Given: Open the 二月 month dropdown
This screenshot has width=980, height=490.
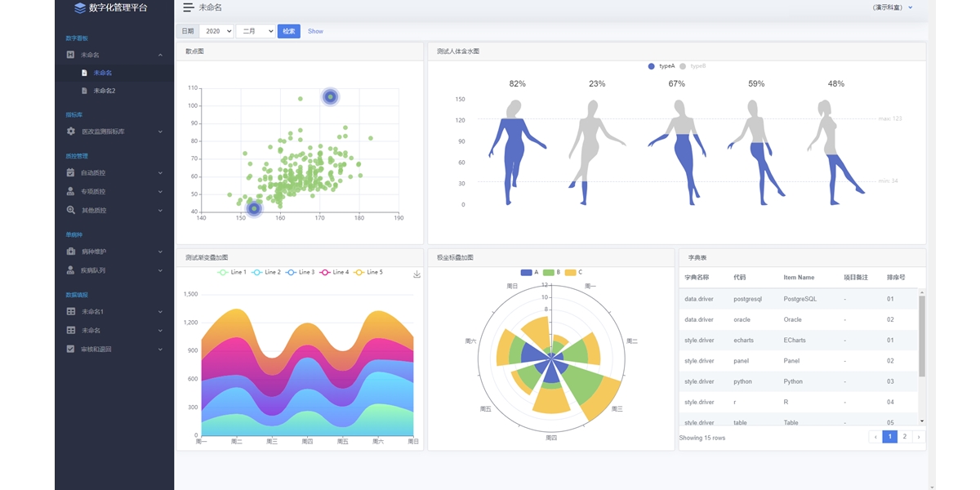Looking at the screenshot, I should (x=255, y=31).
